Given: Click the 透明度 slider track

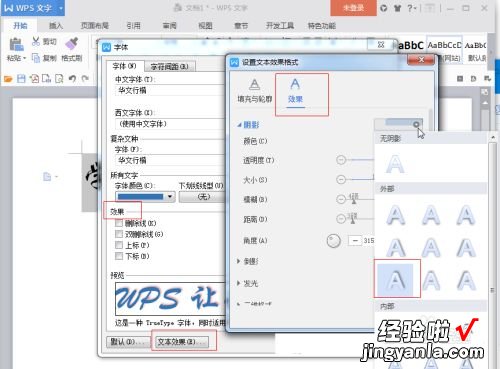Looking at the screenshot, I should (x=361, y=160).
